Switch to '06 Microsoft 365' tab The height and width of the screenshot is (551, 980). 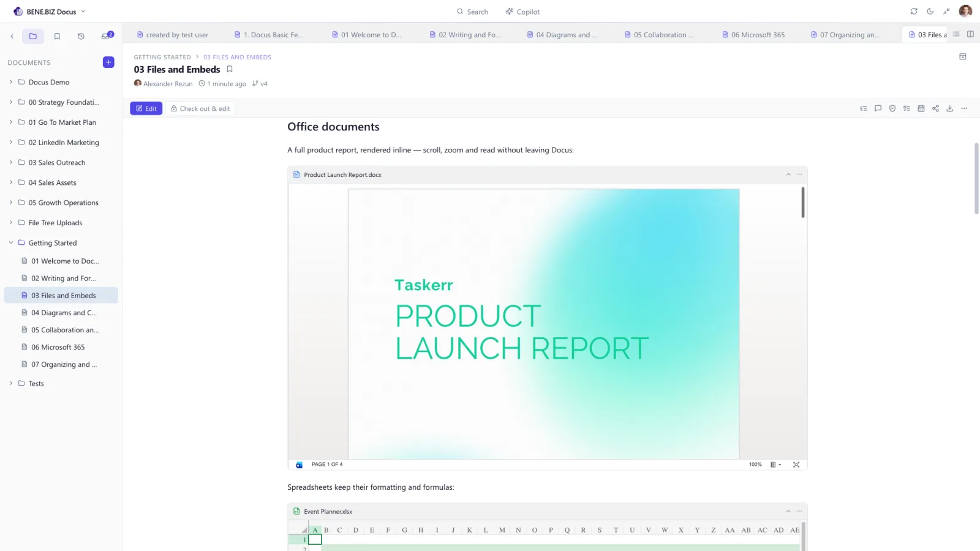[753, 35]
